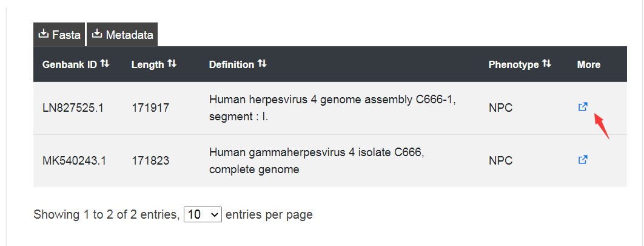Click NPC phenotype in the first row
This screenshot has width=644, height=246.
(x=501, y=108)
